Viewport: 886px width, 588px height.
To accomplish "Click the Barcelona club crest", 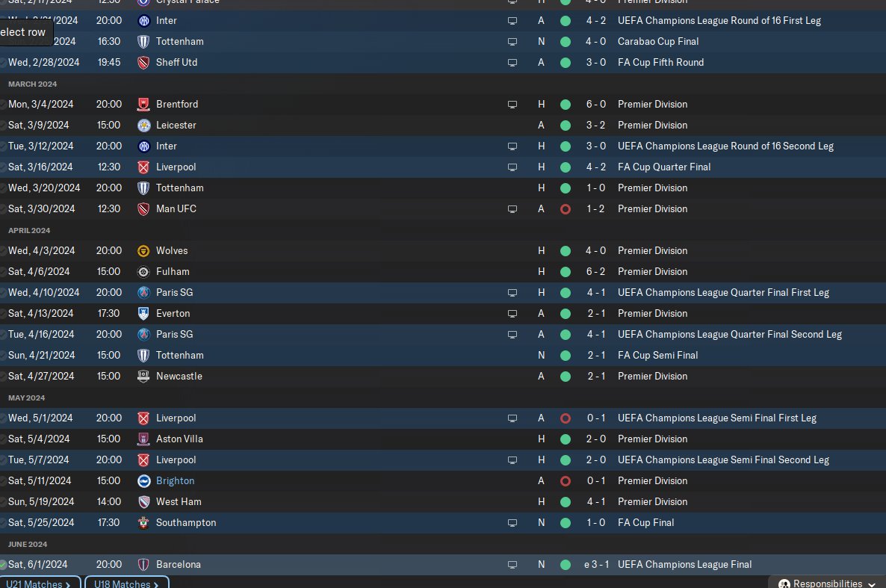I will pyautogui.click(x=143, y=564).
